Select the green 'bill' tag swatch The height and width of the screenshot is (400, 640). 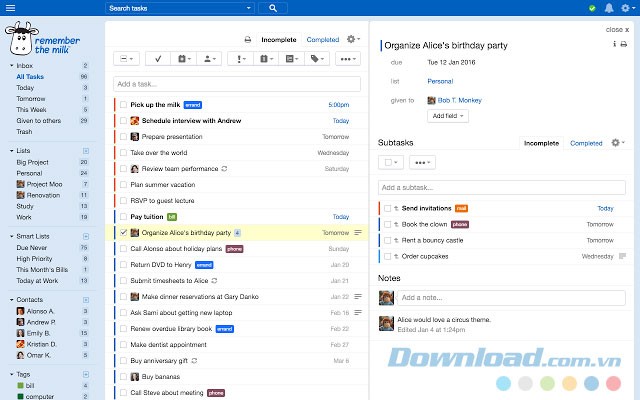[x=19, y=384]
